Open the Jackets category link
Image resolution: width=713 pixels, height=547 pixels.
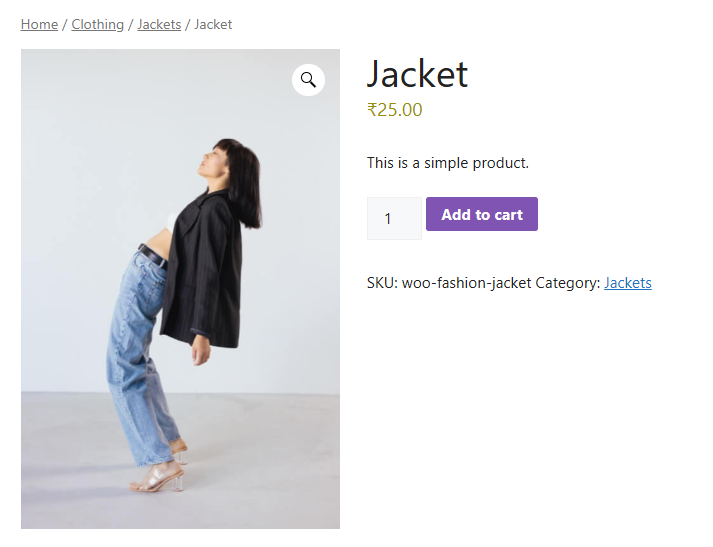(627, 283)
